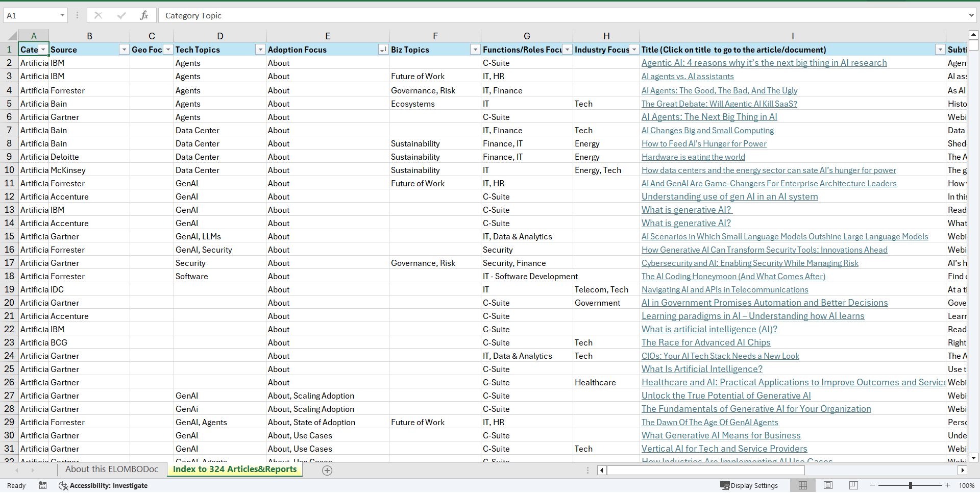Open 'AI agents vs. AI assistants' link

[x=688, y=77]
